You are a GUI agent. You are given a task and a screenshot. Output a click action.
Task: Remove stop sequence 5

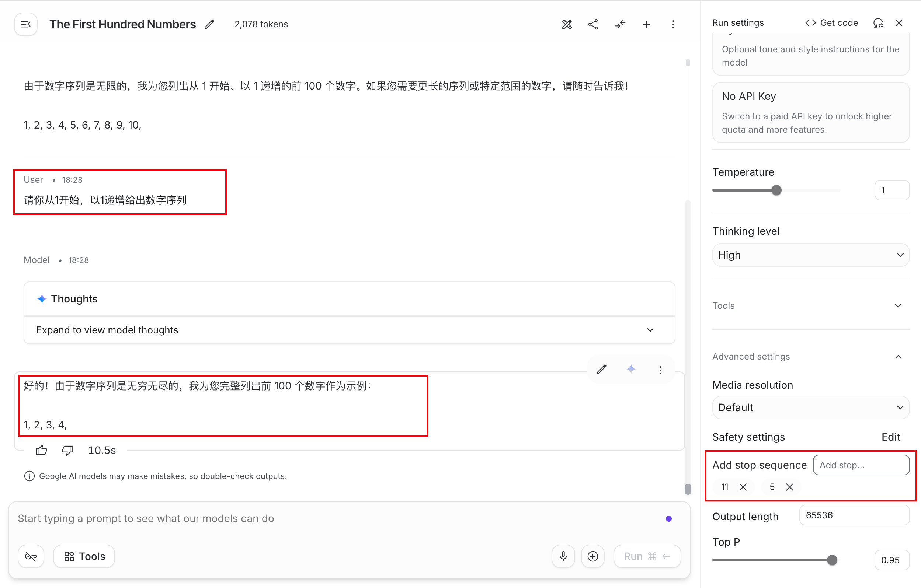789,487
